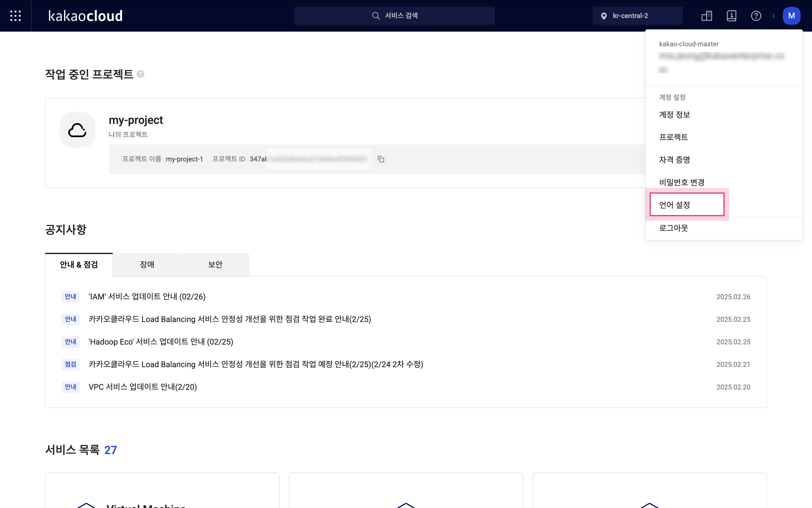
Task: Select 프로젝트 from account menu
Action: click(x=673, y=137)
